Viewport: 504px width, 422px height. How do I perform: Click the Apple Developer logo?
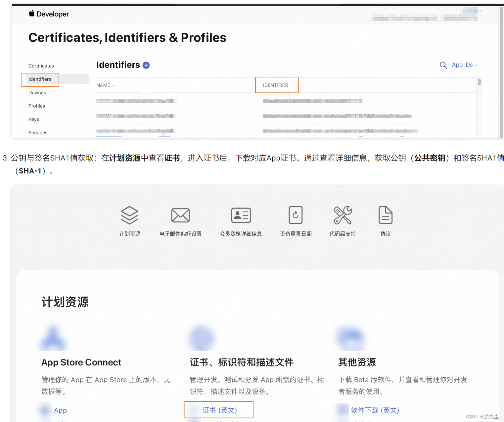click(49, 14)
